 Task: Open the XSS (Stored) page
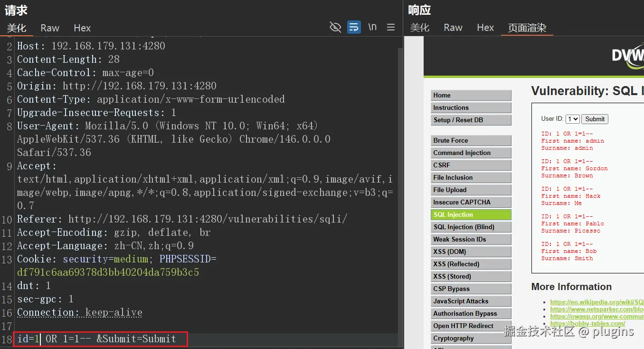click(471, 276)
